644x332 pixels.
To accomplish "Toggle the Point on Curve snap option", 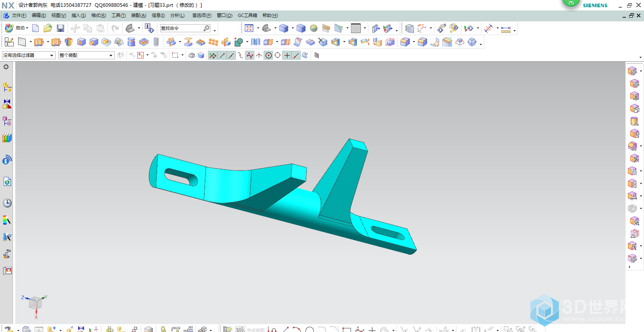I will (296, 55).
